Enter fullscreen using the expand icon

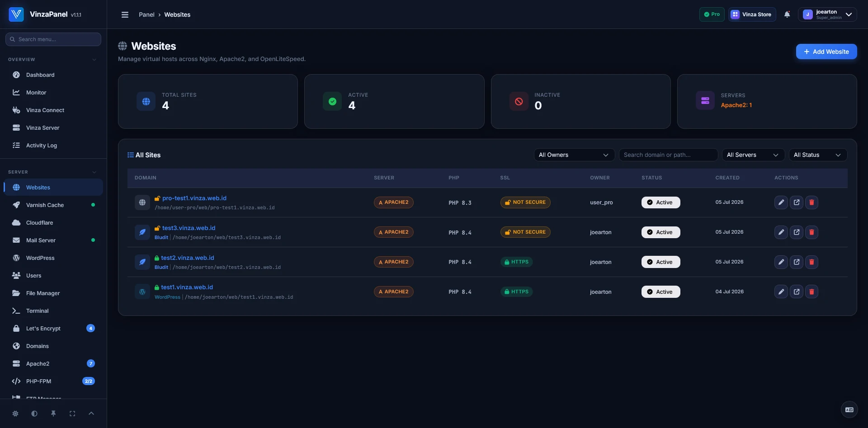tap(72, 414)
